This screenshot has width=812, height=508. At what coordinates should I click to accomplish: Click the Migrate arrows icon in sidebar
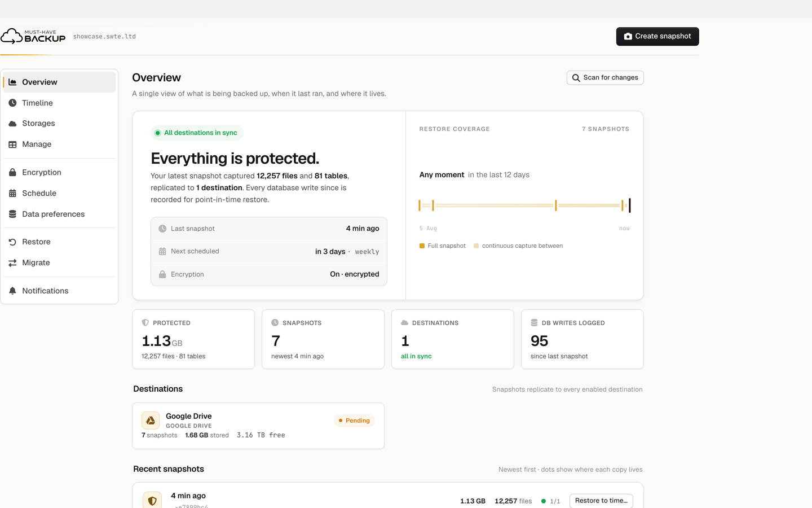click(12, 262)
